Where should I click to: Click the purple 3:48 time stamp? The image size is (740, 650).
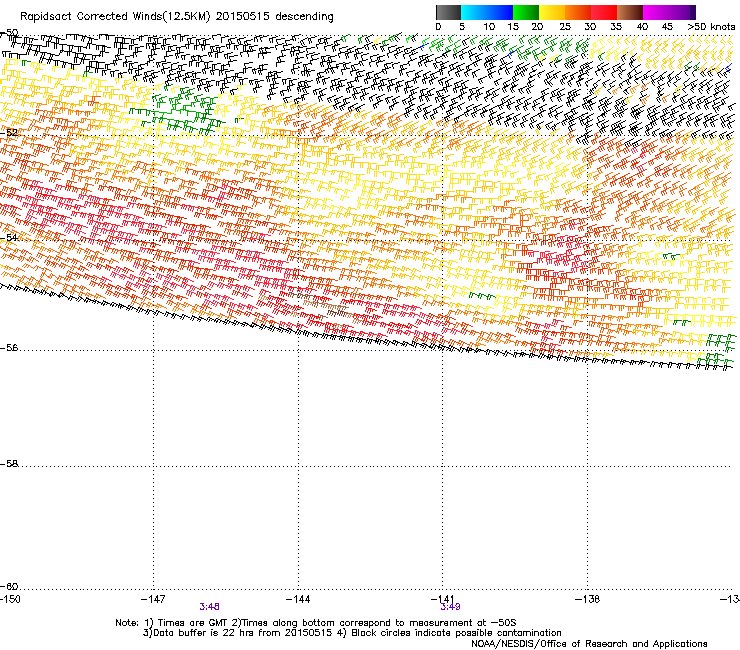point(210,607)
